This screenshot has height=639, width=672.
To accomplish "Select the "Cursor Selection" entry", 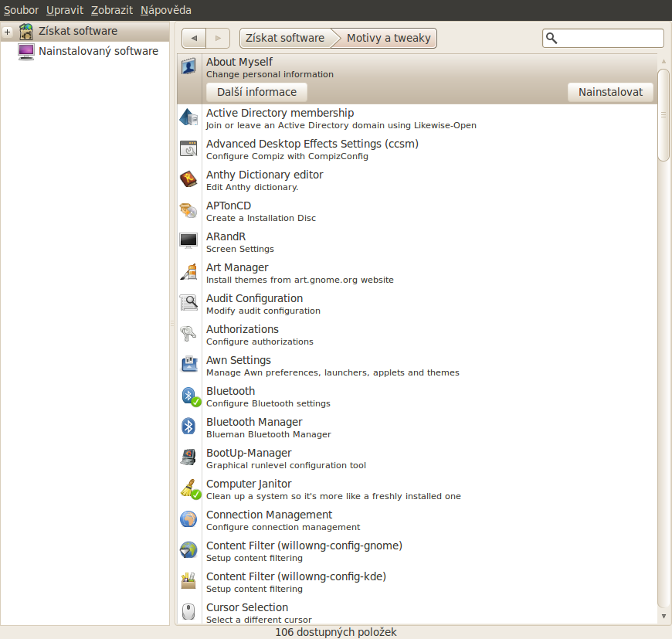I will click(417, 612).
